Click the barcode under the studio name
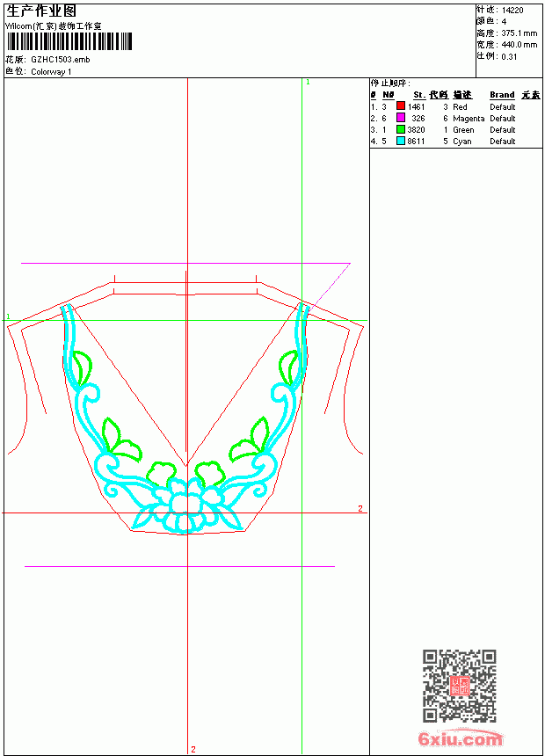 (x=69, y=41)
